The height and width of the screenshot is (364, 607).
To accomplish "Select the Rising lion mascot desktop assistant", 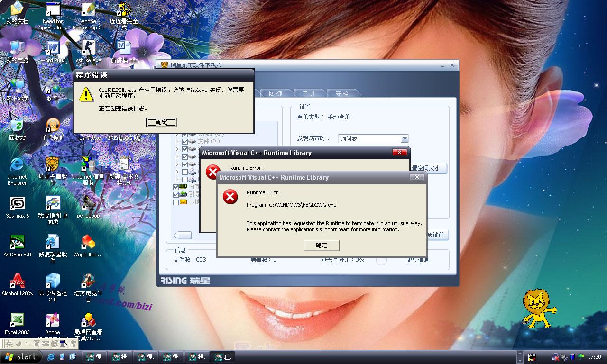I will (539, 308).
